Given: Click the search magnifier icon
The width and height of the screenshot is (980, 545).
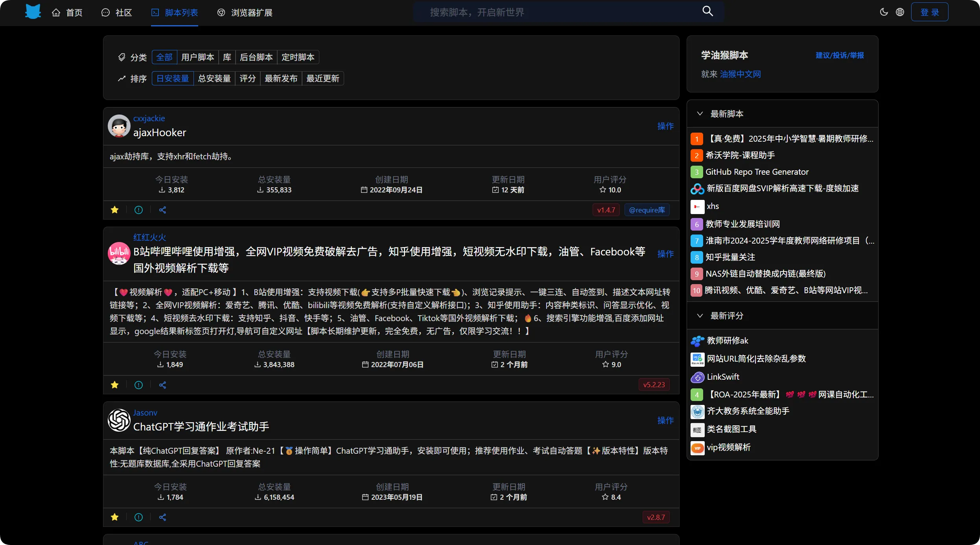Looking at the screenshot, I should pos(707,11).
